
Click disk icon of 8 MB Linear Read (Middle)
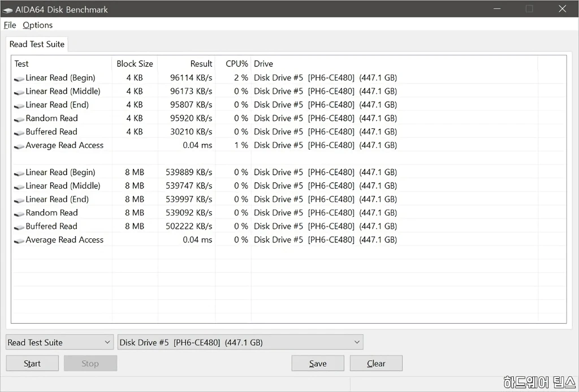(x=19, y=187)
